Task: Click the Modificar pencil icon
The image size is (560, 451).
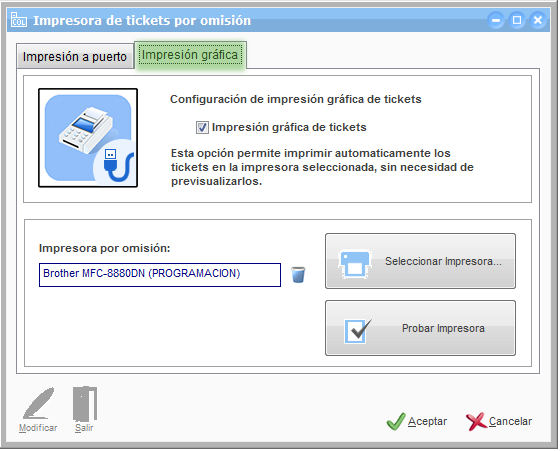Action: click(x=38, y=404)
